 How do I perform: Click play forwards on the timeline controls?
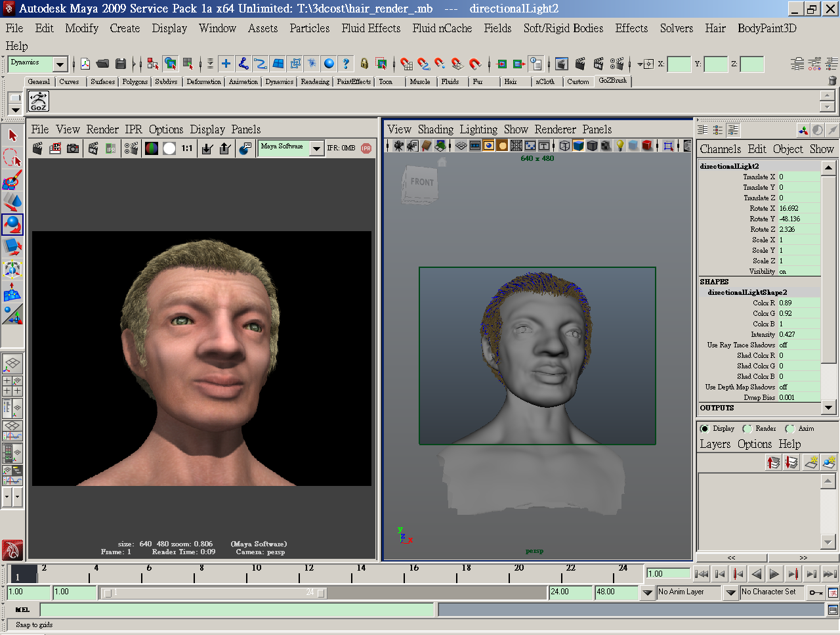774,574
